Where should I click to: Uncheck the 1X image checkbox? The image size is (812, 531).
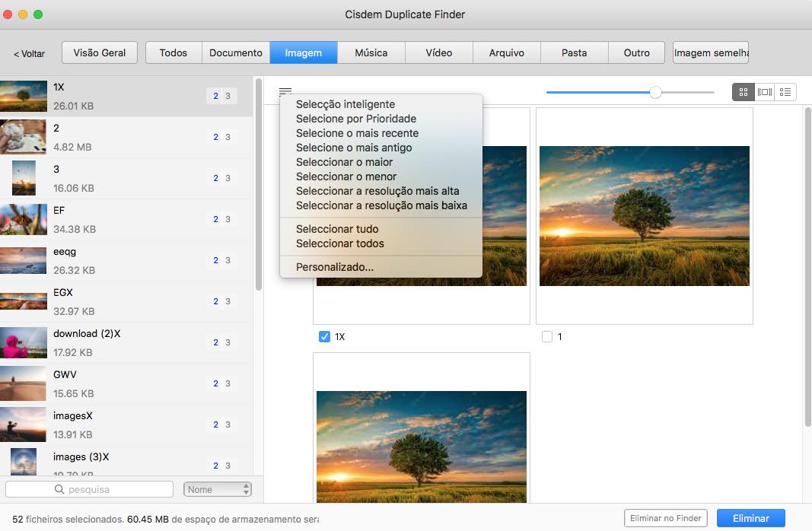point(324,336)
